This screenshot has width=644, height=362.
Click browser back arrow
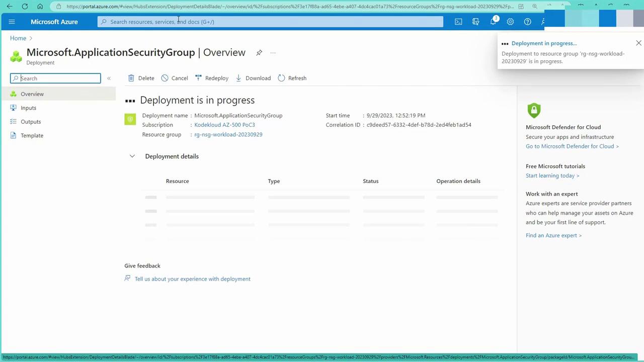coord(10,6)
